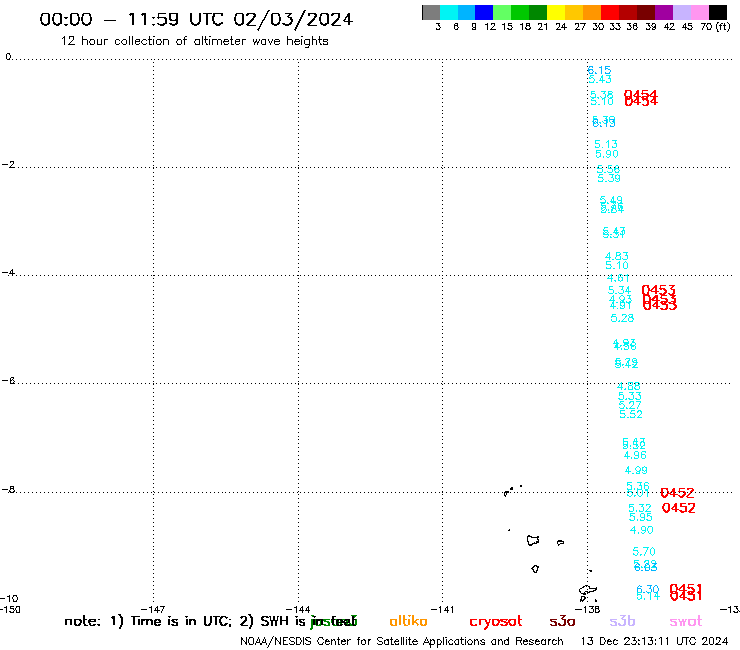Select the dark blue swatch above 12
740x650 pixels.
[x=484, y=12]
